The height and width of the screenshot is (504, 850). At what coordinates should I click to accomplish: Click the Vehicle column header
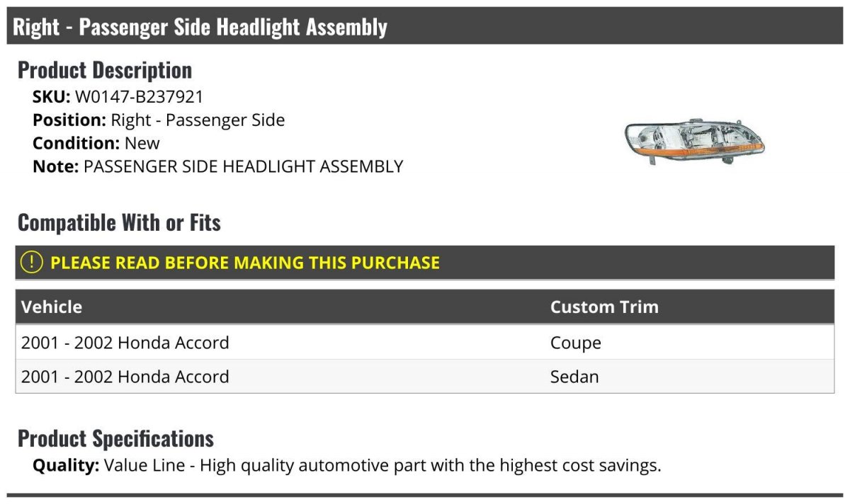pyautogui.click(x=52, y=307)
